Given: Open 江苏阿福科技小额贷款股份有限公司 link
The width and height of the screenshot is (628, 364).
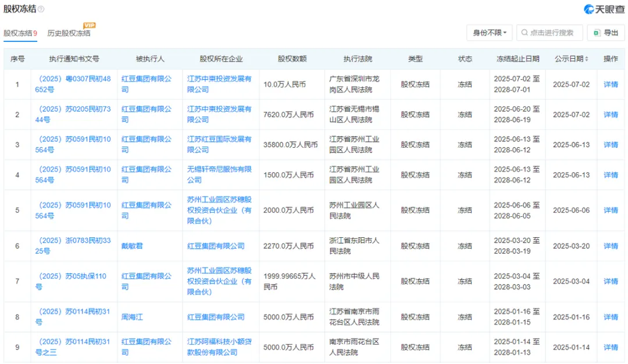Looking at the screenshot, I should pyautogui.click(x=219, y=347).
